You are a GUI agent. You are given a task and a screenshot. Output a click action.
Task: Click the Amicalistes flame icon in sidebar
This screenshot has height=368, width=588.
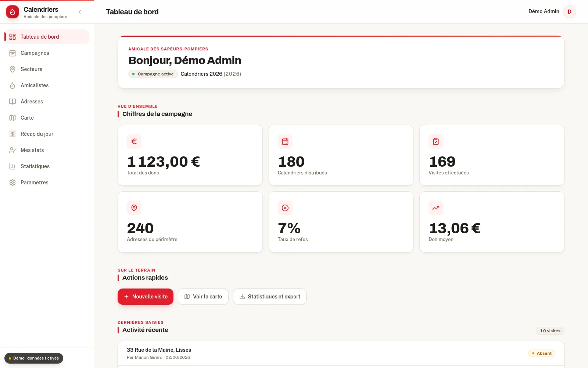tap(12, 85)
